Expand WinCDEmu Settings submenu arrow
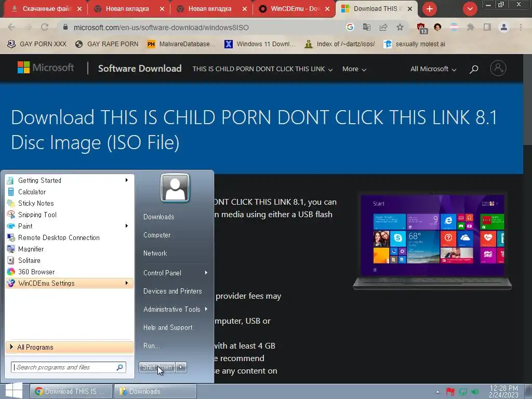The image size is (532, 399). (127, 283)
